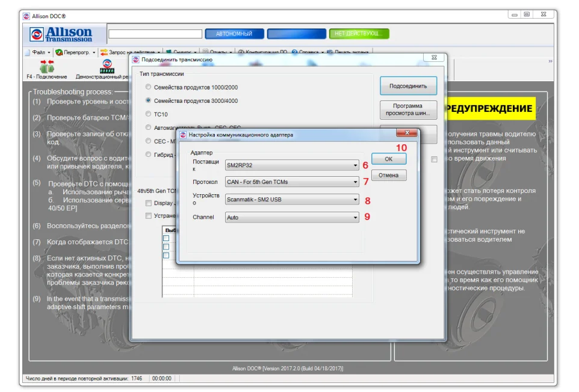The height and width of the screenshot is (392, 579).
Task: Maximize the Allison DOC window
Action: [527, 15]
